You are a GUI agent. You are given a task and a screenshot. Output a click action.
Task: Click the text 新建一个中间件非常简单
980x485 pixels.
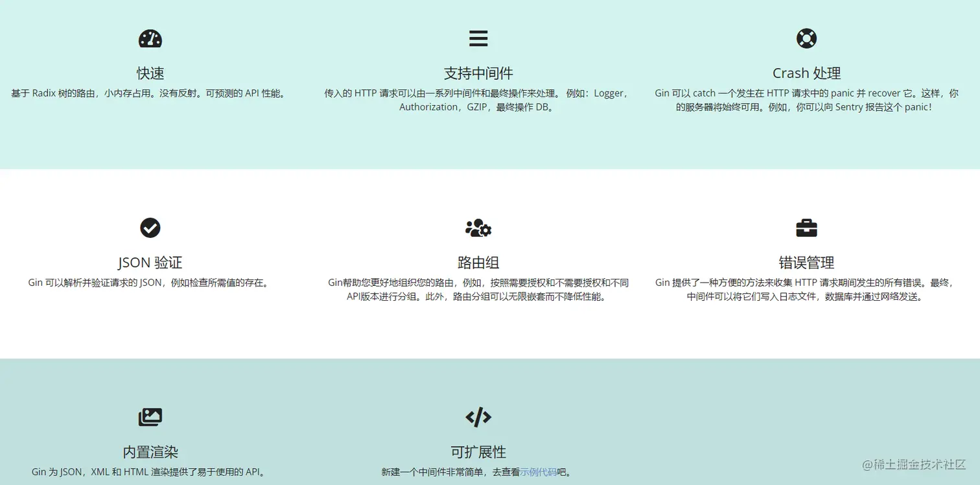point(478,472)
